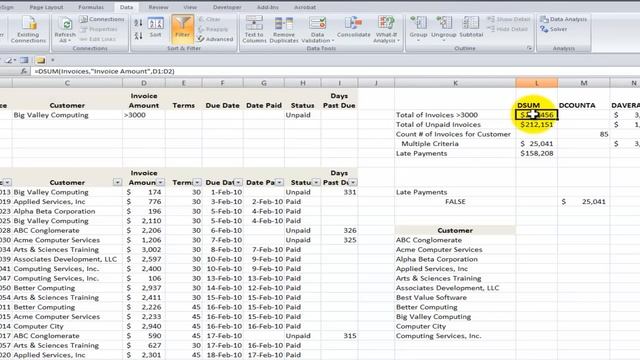
Task: Open the Customer column filter dropdown
Action: (x=117, y=182)
